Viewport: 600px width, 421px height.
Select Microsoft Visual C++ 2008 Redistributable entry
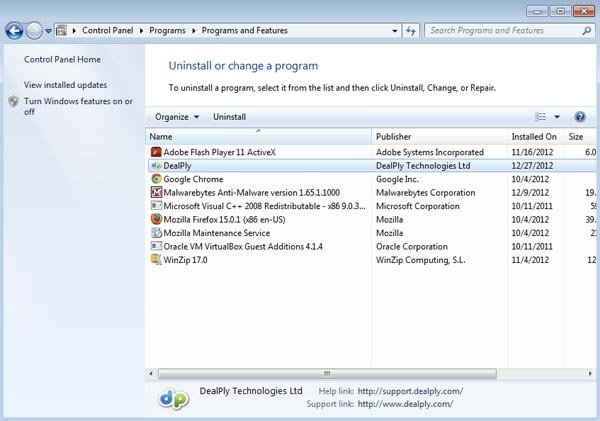tap(264, 206)
